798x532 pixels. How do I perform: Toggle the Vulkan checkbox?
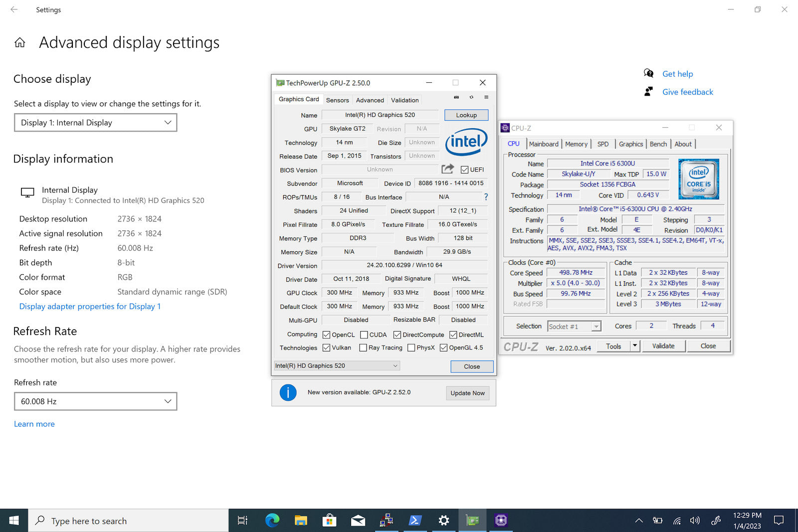coord(327,348)
